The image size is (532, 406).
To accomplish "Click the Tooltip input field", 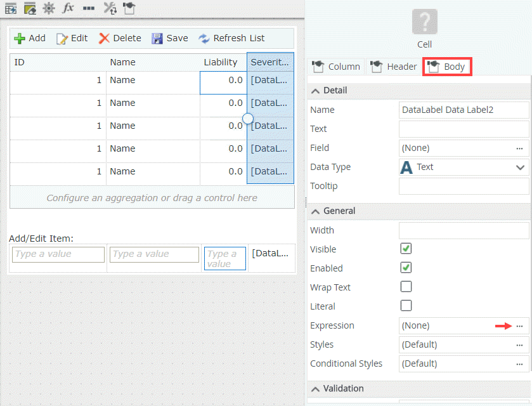I will (x=464, y=186).
